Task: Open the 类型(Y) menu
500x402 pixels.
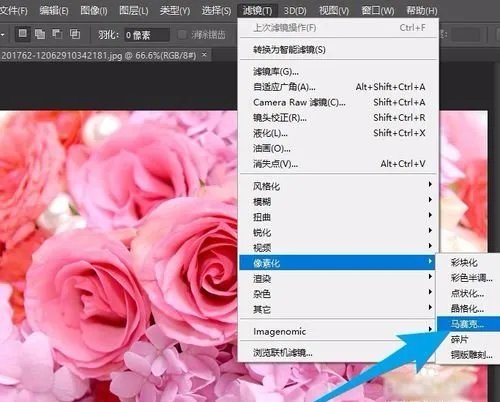Action: 174,11
